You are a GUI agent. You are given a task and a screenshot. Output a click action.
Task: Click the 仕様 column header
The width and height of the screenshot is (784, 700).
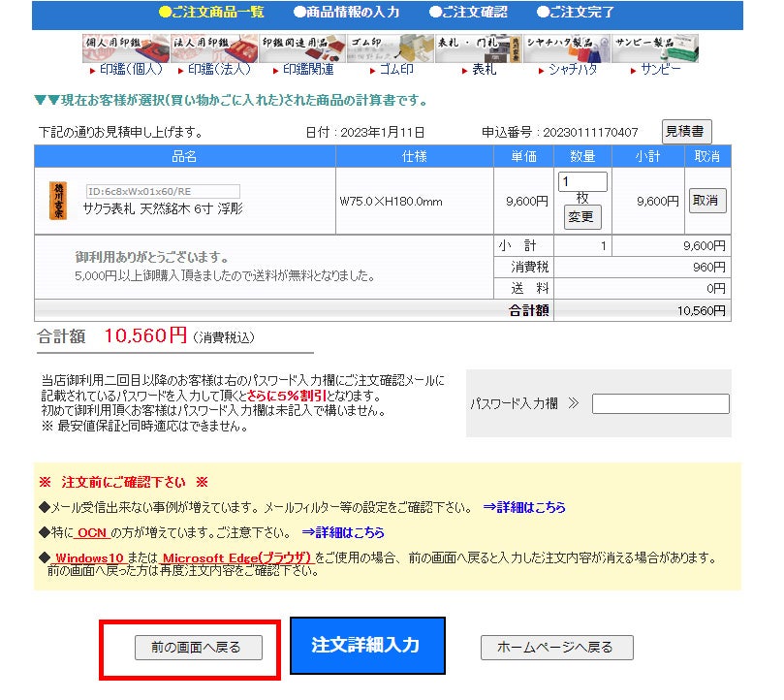(x=415, y=157)
